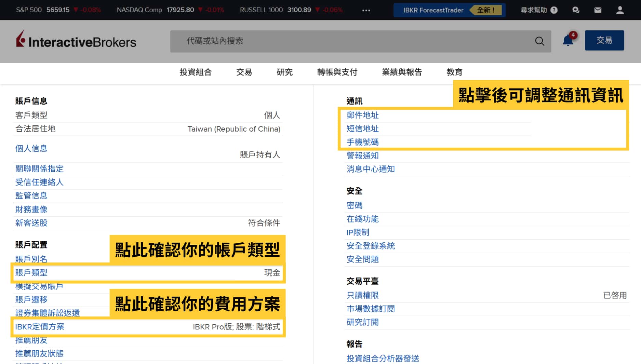The height and width of the screenshot is (364, 641).
Task: Open the notification bell with badge
Action: tap(569, 39)
